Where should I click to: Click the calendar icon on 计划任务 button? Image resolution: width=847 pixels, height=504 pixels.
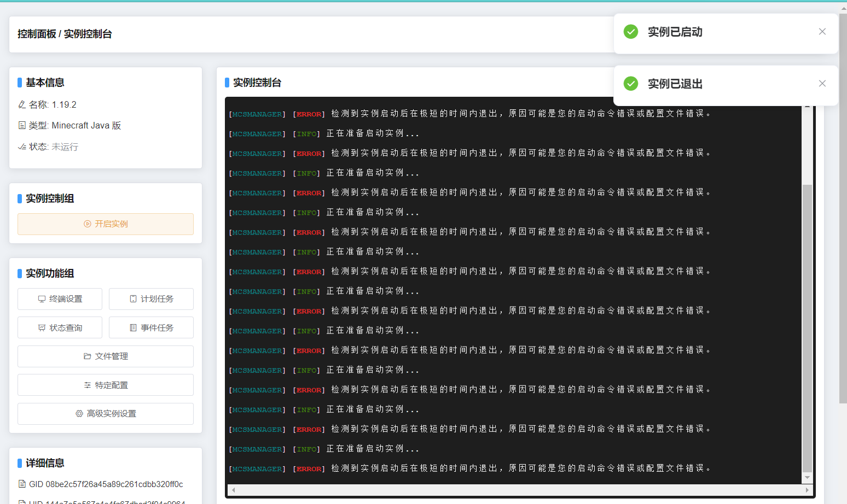132,299
